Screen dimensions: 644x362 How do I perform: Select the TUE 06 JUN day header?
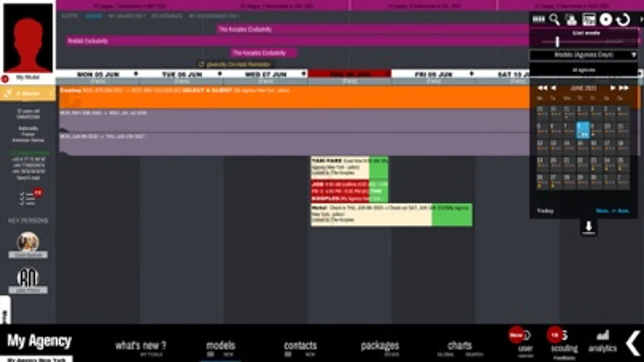click(182, 74)
